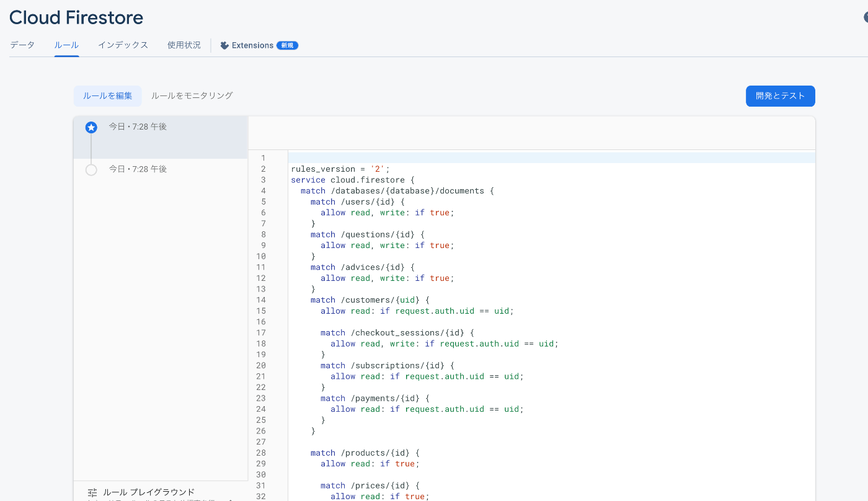Click the allow read rule on line 24
Image resolution: width=868 pixels, height=501 pixels.
click(x=427, y=409)
